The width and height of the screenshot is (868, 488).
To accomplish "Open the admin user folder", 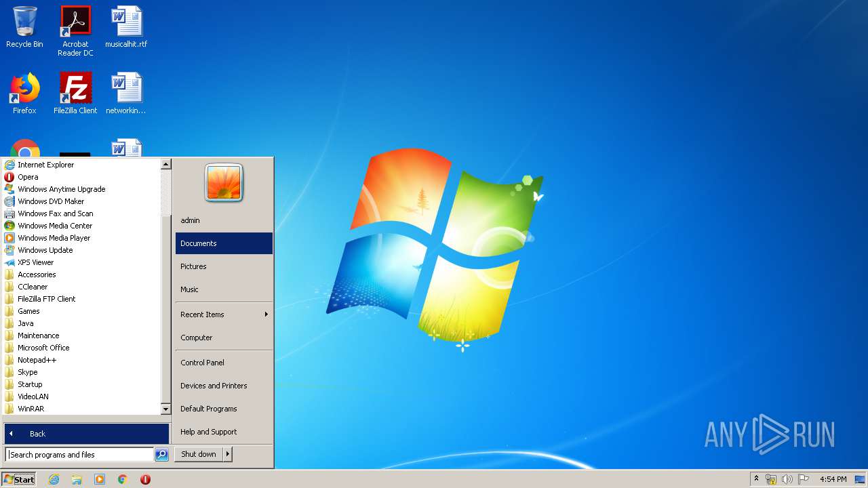I will click(224, 220).
